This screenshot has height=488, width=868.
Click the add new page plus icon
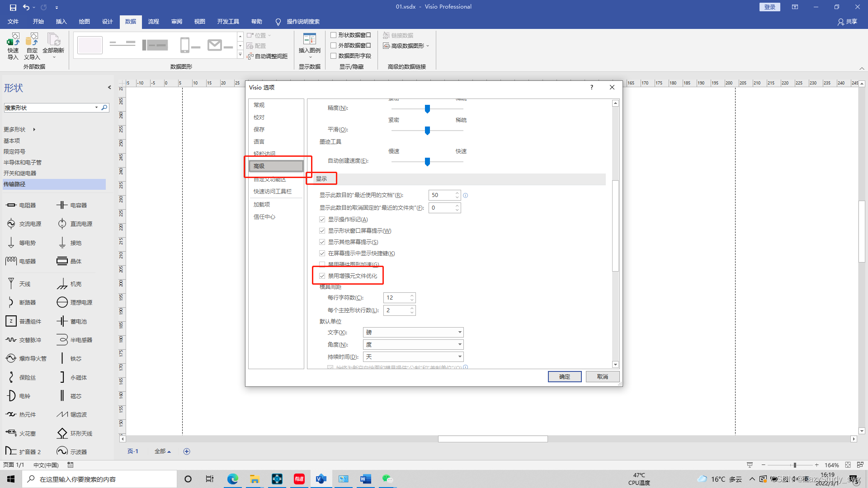click(x=187, y=451)
